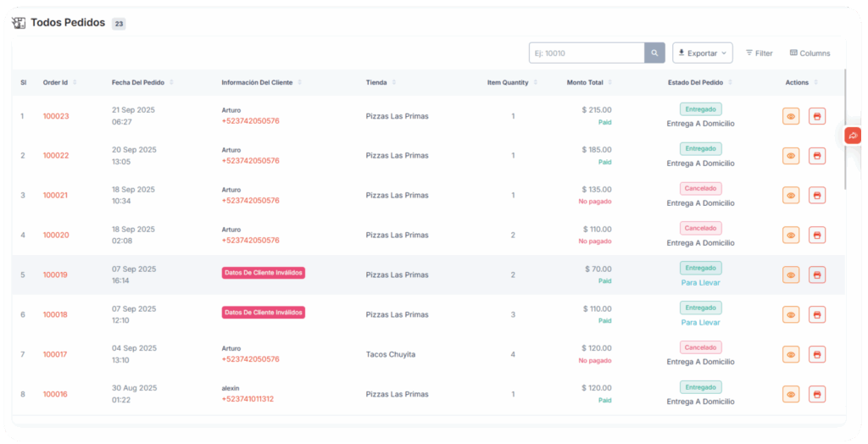Focus the order search input field
The height and width of the screenshot is (444, 868).
pyautogui.click(x=587, y=53)
